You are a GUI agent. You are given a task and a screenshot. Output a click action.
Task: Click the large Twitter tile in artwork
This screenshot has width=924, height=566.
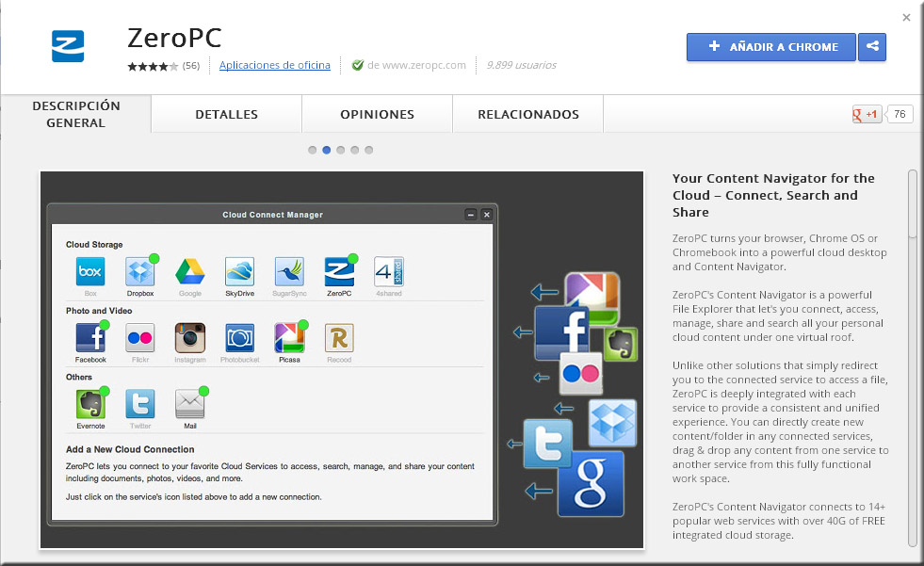[x=547, y=444]
